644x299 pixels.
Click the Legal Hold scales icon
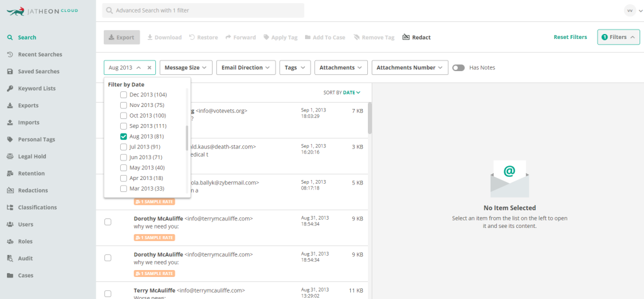coord(10,156)
